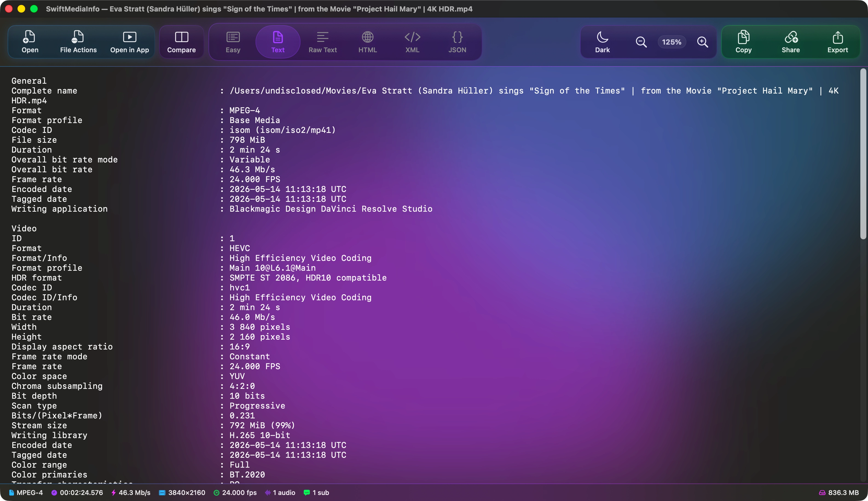Click the 125% zoom level indicator
The height and width of the screenshot is (501, 868).
coord(672,42)
